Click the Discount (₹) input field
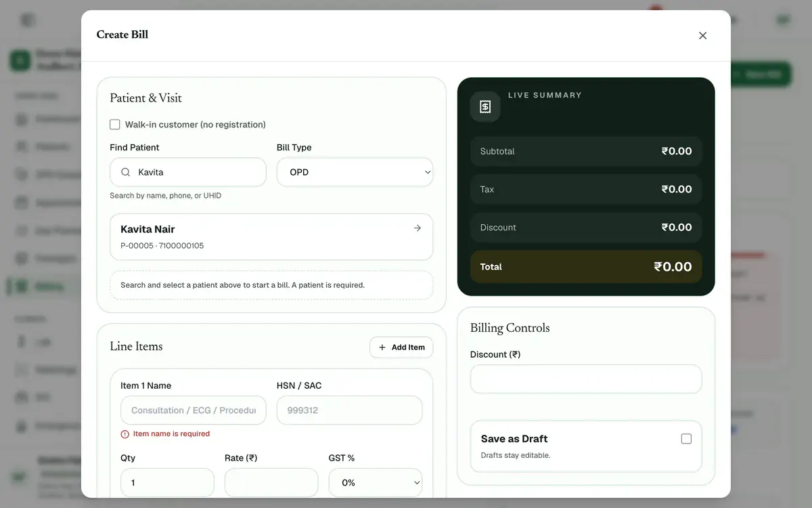Viewport: 812px width, 508px height. pyautogui.click(x=586, y=379)
